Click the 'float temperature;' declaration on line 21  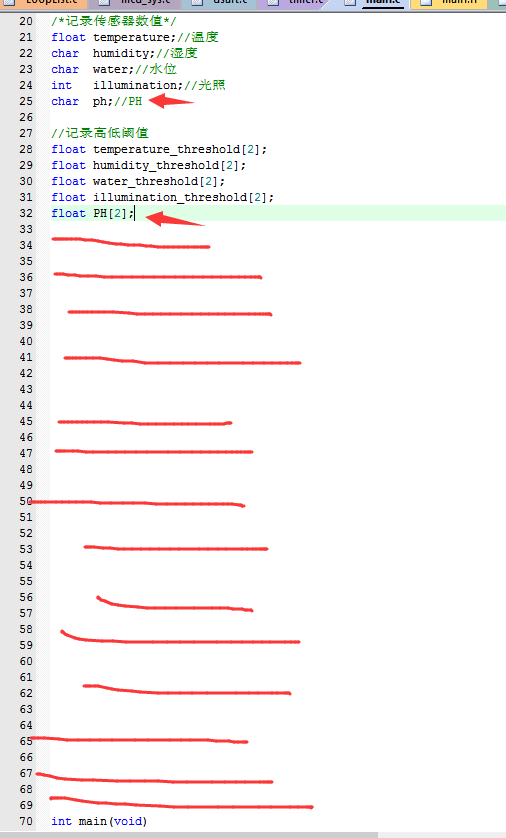tap(113, 37)
